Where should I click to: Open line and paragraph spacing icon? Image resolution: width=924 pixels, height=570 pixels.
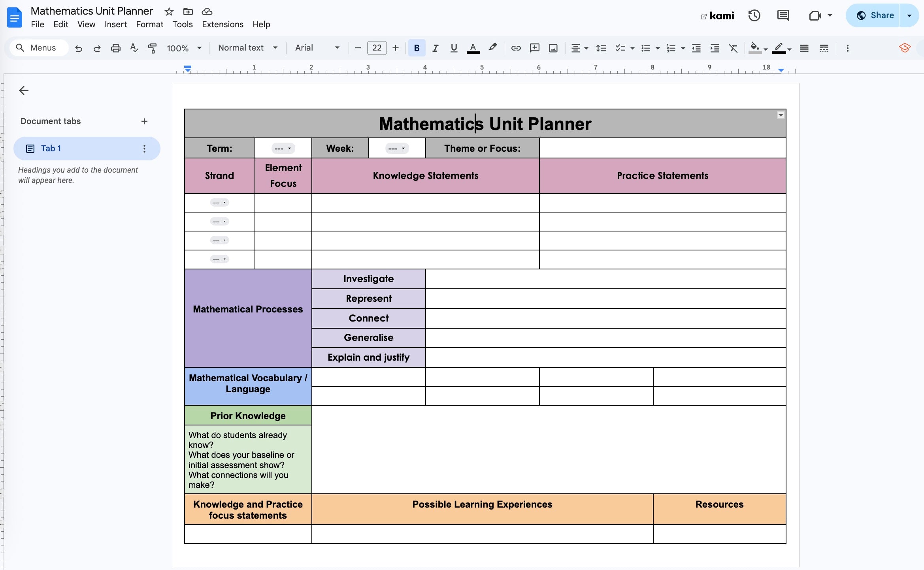pos(601,48)
